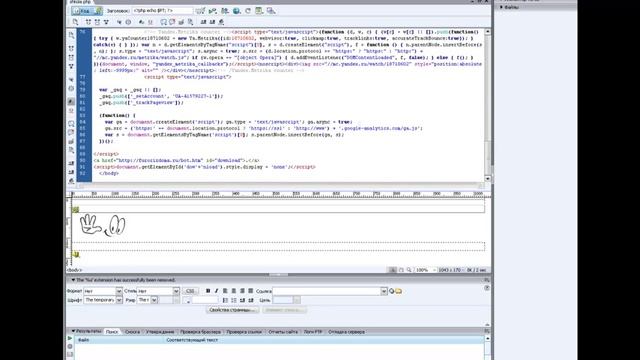Open the text color swatch picker

click(x=187, y=300)
